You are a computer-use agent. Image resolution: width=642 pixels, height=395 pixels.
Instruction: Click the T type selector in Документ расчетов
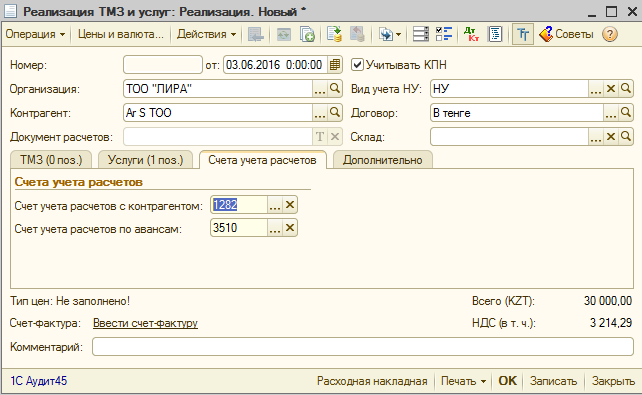click(320, 136)
